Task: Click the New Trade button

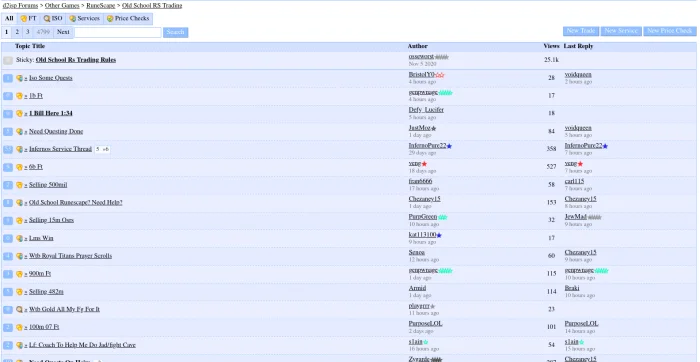Action: (x=581, y=31)
